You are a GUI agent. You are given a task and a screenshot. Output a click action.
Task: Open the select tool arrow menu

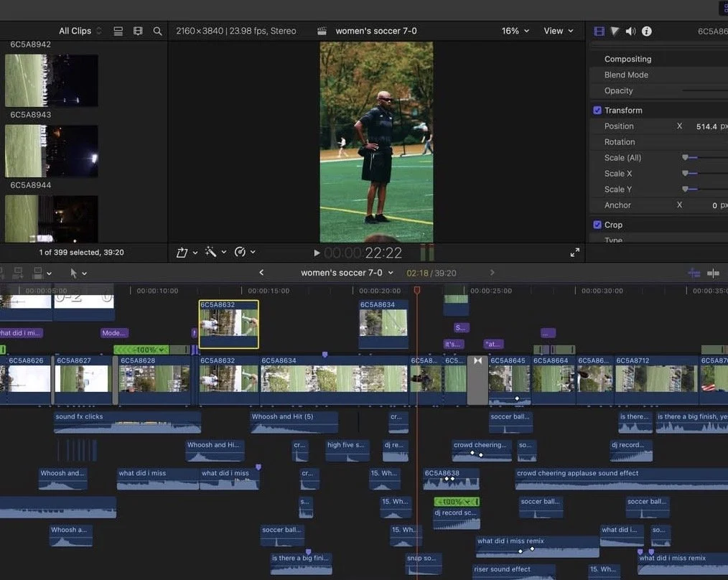[x=78, y=273]
